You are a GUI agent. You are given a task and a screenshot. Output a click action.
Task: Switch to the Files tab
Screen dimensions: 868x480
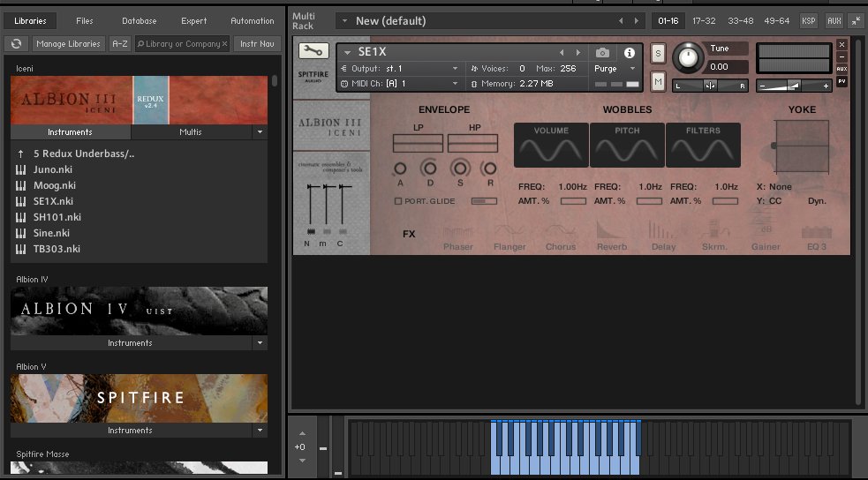pos(84,21)
